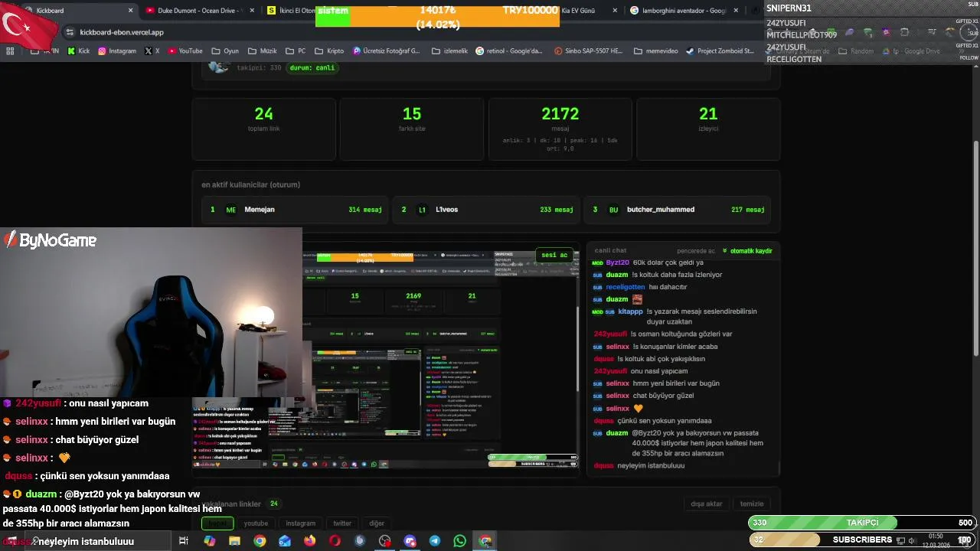This screenshot has height=551, width=980.
Task: Click 'pencerede ac' in chat header
Action: click(696, 251)
